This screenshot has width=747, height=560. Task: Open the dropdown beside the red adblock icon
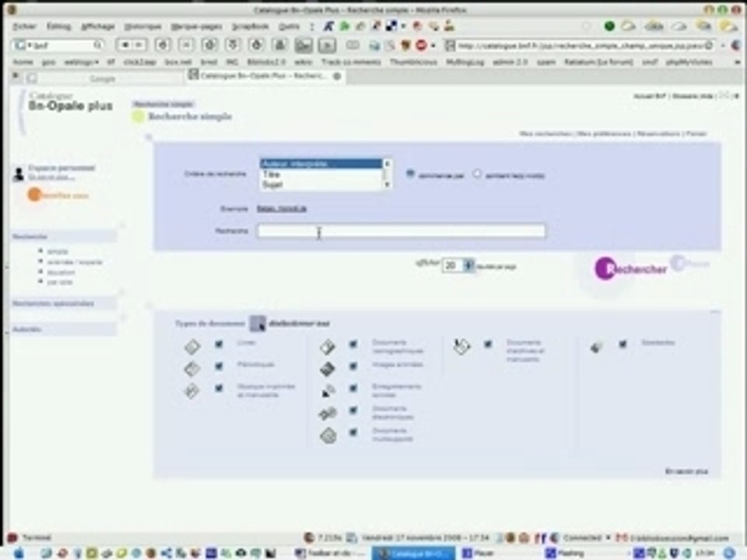[433, 46]
